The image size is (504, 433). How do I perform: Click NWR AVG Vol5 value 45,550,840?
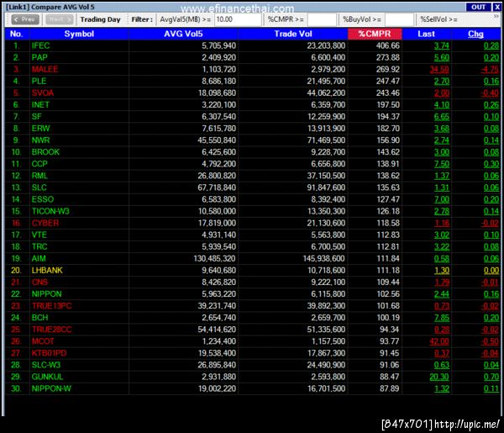217,140
